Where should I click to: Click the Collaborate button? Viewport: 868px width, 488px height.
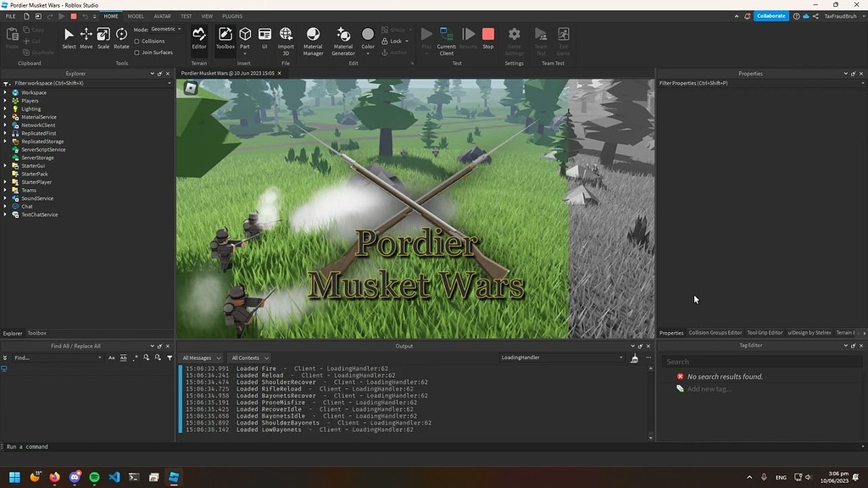[x=771, y=16]
